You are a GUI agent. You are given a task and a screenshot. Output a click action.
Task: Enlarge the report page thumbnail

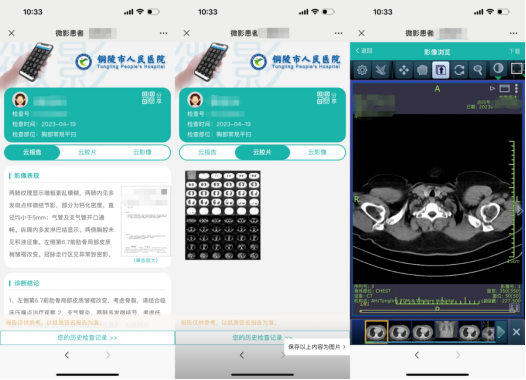(x=146, y=221)
